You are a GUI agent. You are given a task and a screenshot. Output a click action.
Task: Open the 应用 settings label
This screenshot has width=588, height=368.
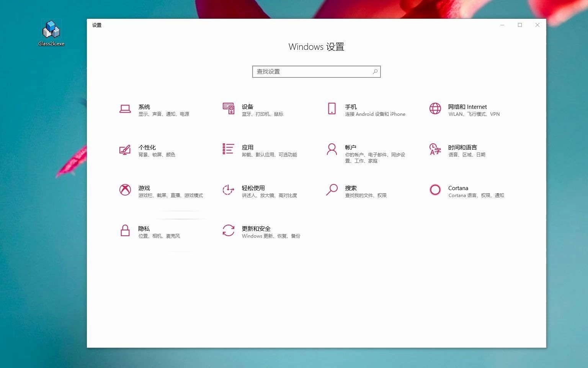248,148
